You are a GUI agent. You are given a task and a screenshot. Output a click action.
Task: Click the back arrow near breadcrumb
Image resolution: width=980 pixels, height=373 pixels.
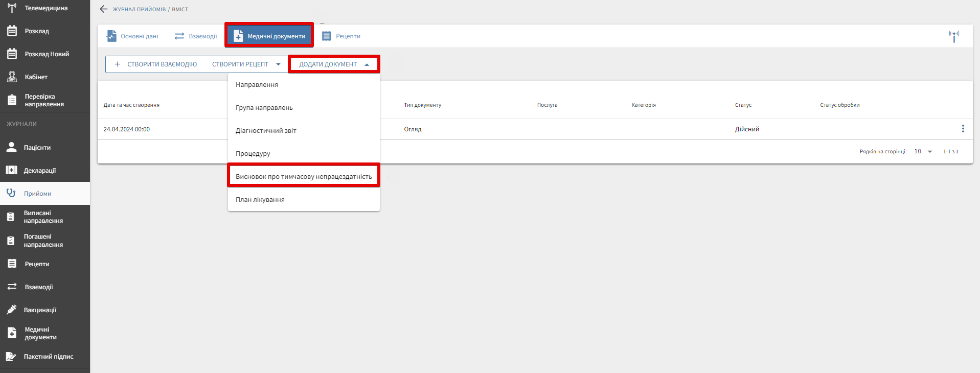point(104,9)
